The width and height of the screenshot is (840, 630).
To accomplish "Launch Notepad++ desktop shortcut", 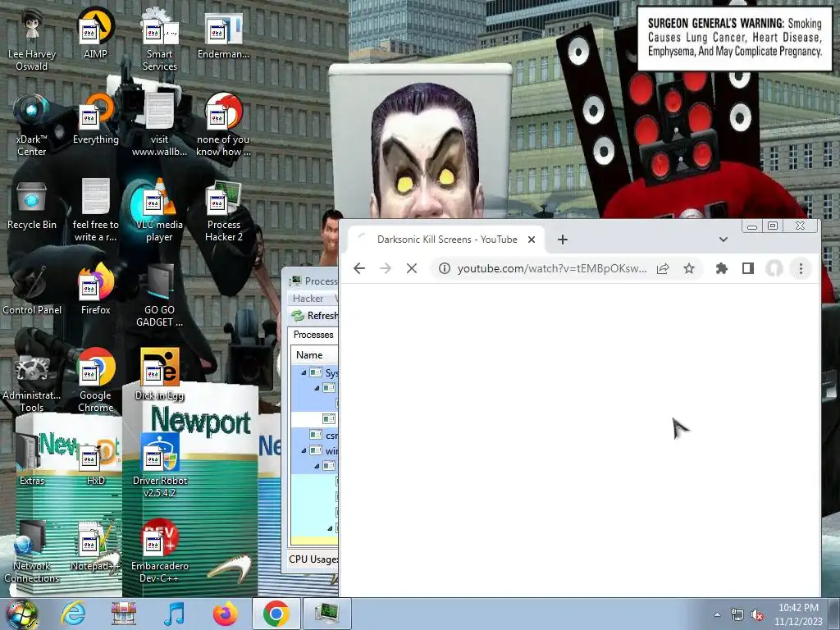I will [x=95, y=546].
